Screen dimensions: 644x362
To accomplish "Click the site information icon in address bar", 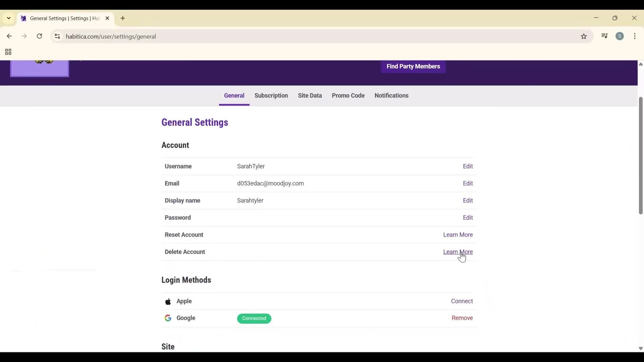I will point(57,37).
